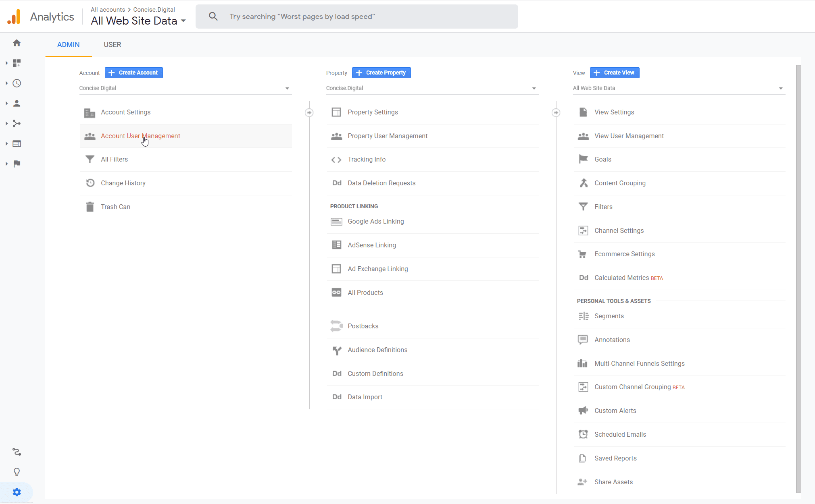
Task: Click the Create View button
Action: [614, 73]
